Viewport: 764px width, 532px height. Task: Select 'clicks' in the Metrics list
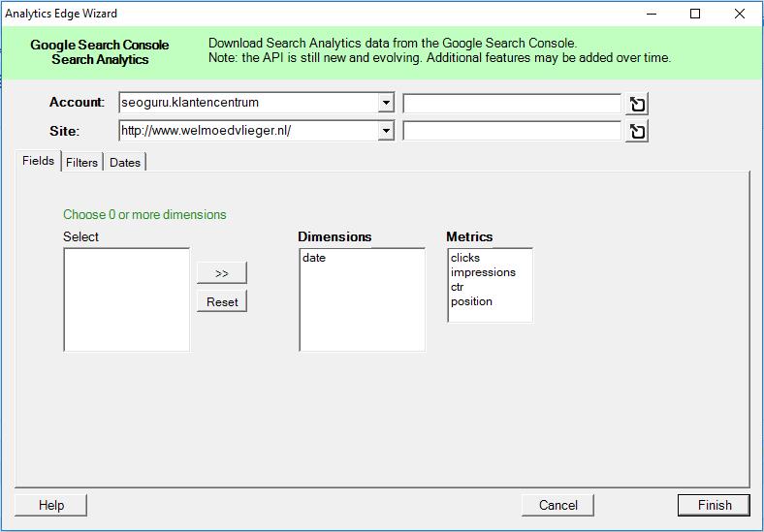point(465,258)
